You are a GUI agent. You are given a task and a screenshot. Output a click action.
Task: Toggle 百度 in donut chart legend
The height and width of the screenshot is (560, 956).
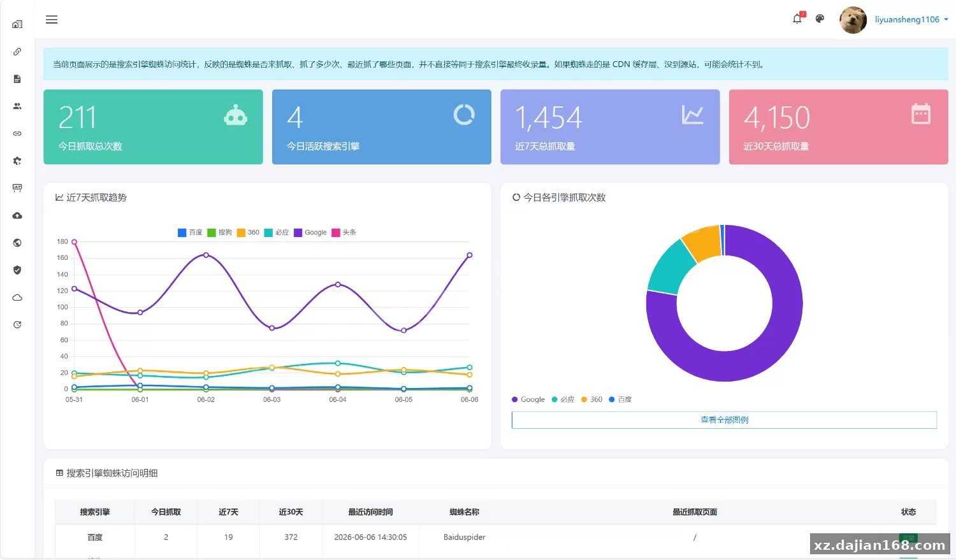[620, 399]
